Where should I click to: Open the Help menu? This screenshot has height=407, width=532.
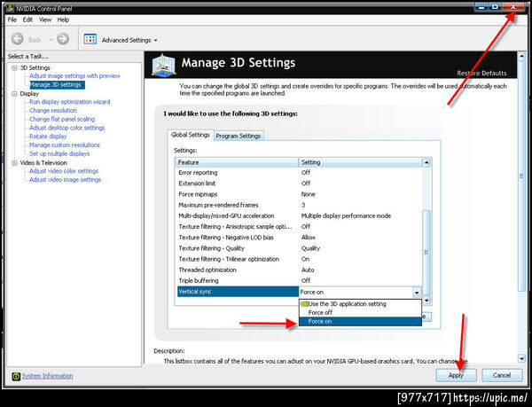pyautogui.click(x=63, y=20)
